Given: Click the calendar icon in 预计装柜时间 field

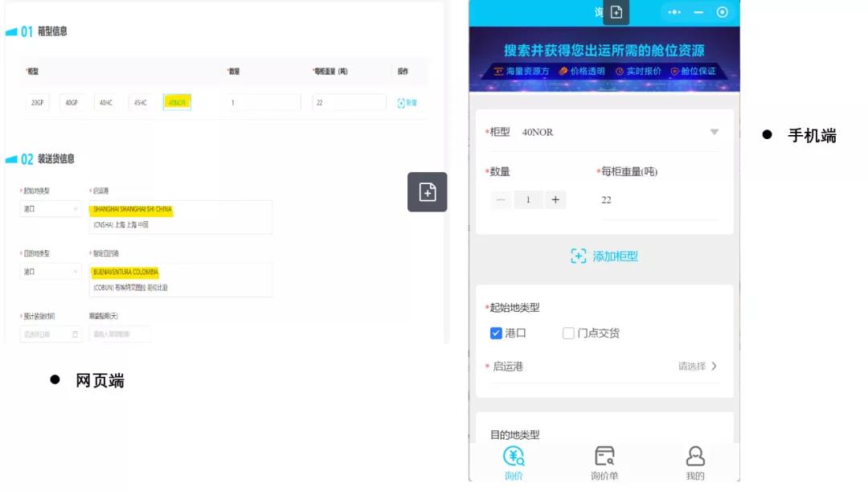Looking at the screenshot, I should [x=74, y=334].
